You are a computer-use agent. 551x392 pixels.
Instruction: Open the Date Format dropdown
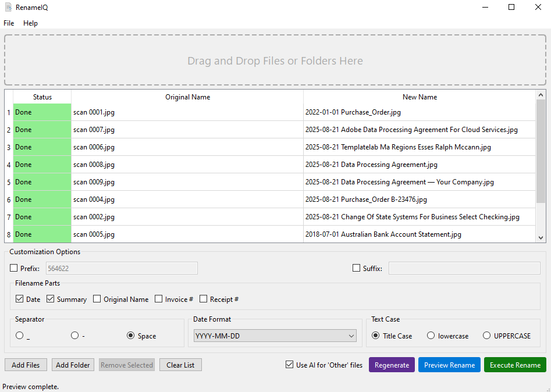click(x=275, y=336)
